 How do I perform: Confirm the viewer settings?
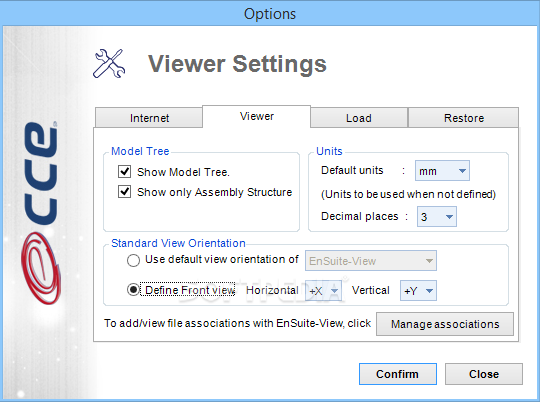[x=398, y=374]
